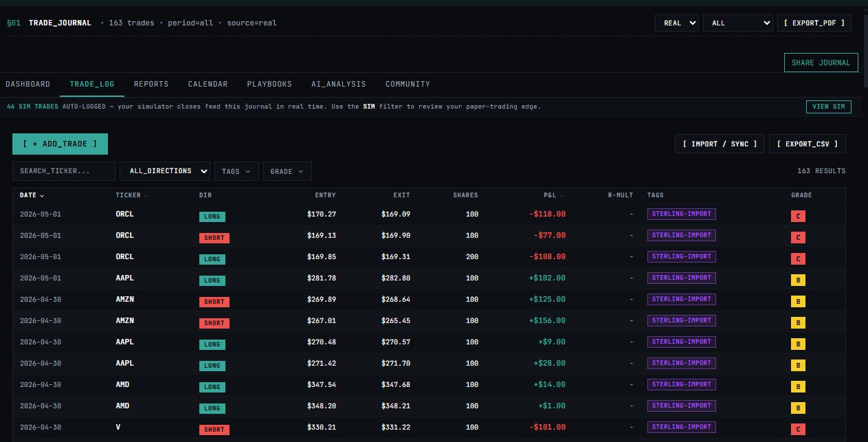868x442 pixels.
Task: Click the ticker V in the table
Action: click(118, 428)
